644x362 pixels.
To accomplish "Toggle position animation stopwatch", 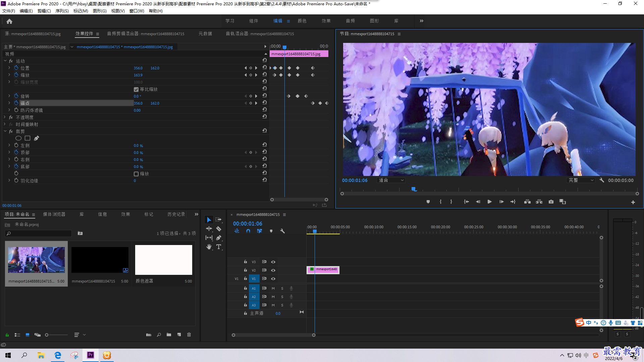I will coord(16,68).
